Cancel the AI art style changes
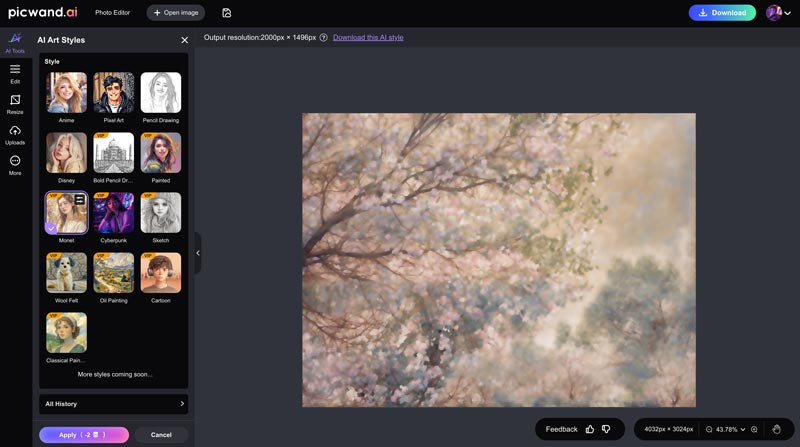Image resolution: width=800 pixels, height=447 pixels. pos(161,435)
